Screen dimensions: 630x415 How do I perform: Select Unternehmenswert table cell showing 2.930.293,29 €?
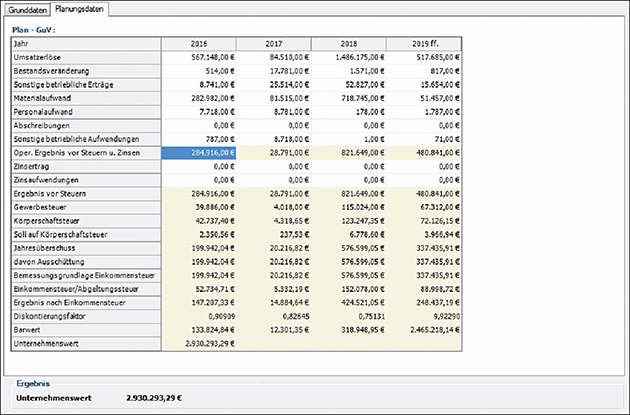pos(200,343)
